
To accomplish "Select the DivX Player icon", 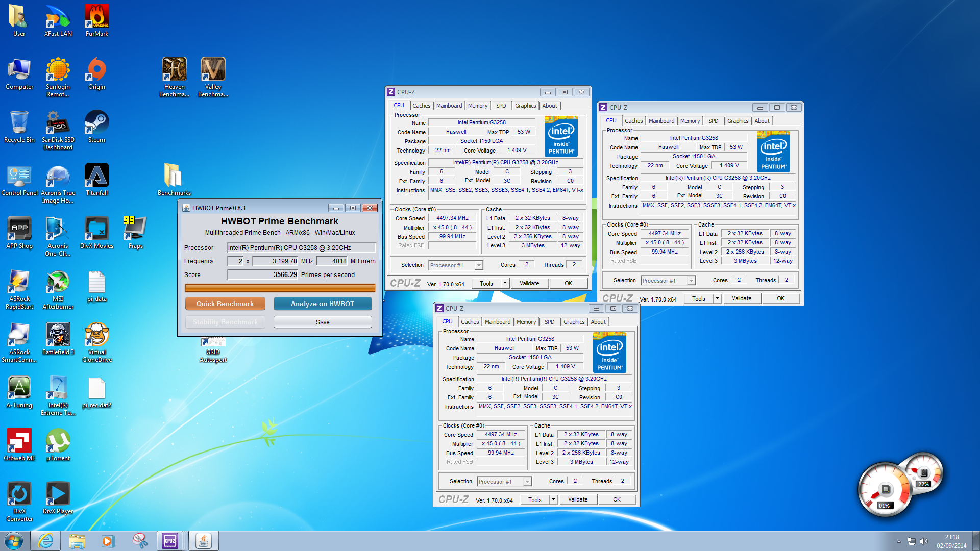I will pos(58,498).
